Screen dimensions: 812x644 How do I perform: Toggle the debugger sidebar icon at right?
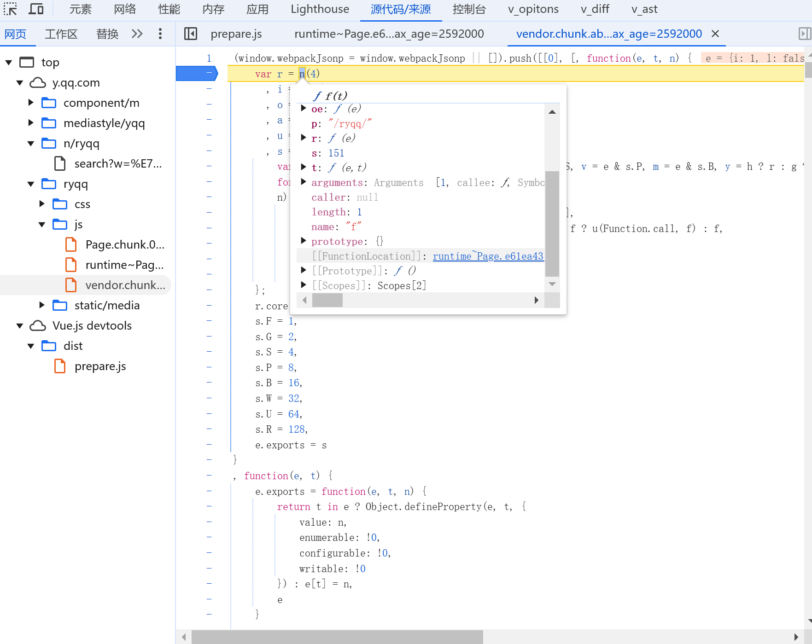click(x=804, y=34)
